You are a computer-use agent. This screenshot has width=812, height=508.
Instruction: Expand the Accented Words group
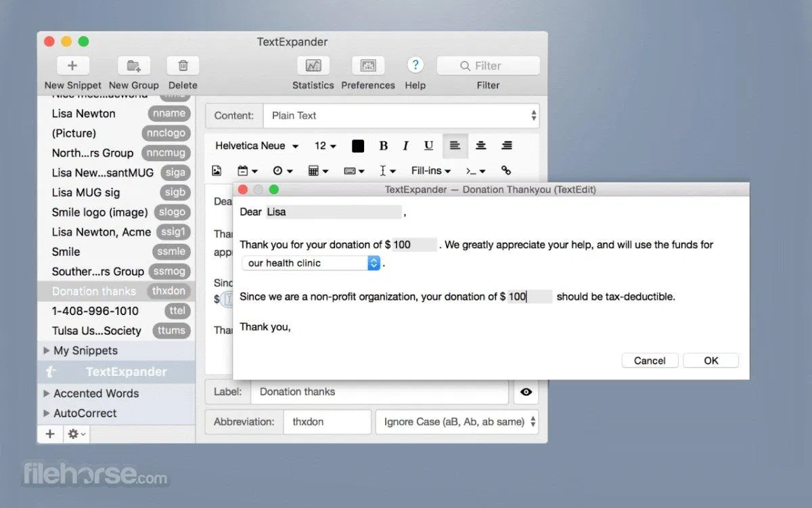pyautogui.click(x=47, y=393)
